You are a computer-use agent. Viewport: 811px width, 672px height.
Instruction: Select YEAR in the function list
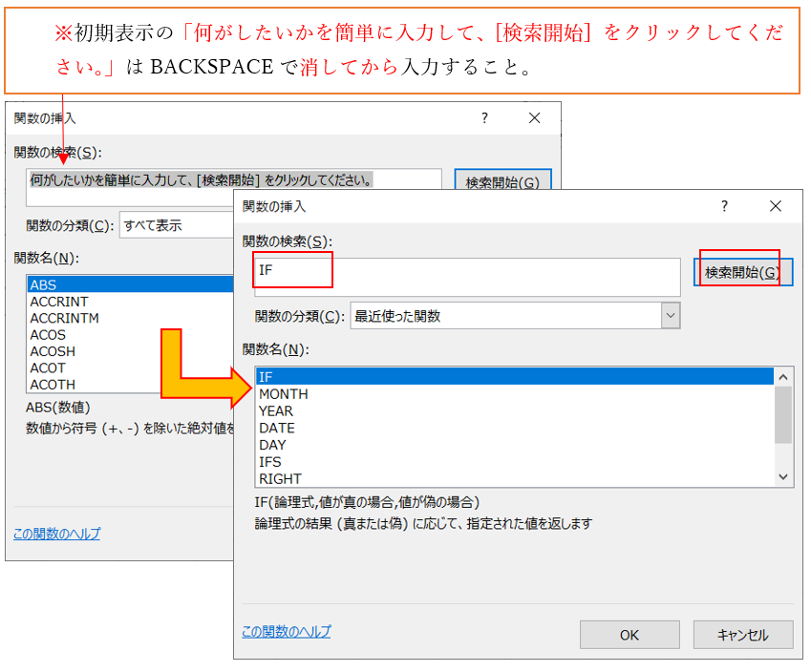pos(276,411)
